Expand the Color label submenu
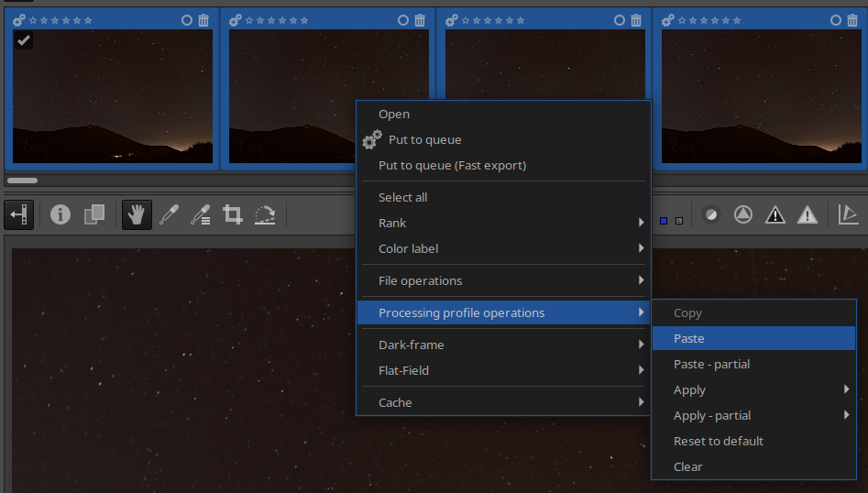 (503, 248)
